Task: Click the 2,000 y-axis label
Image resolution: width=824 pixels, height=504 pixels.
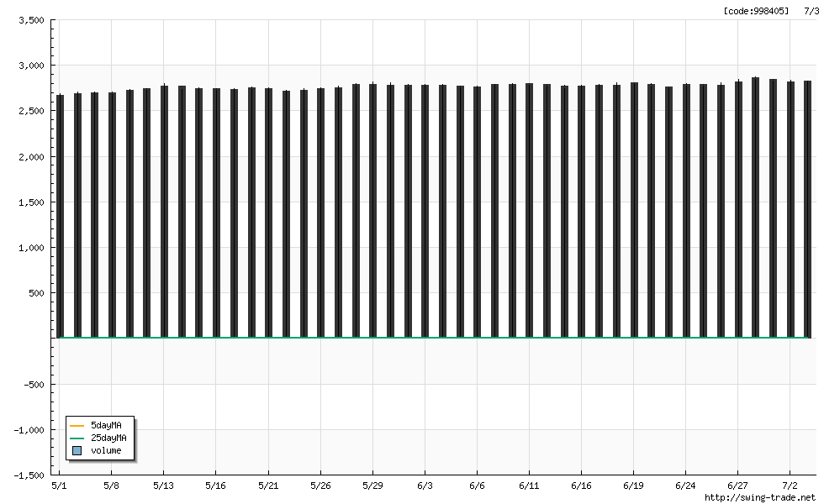Action: [32, 157]
